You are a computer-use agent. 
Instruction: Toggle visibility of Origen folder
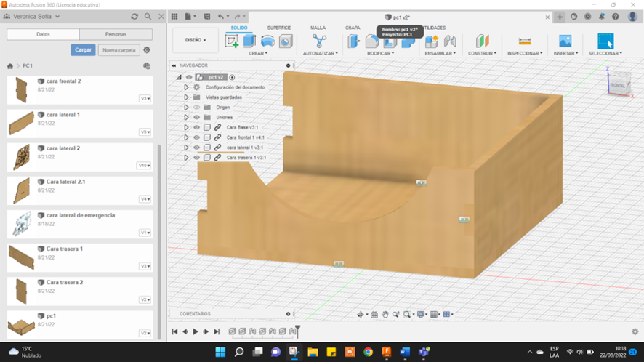click(x=197, y=108)
